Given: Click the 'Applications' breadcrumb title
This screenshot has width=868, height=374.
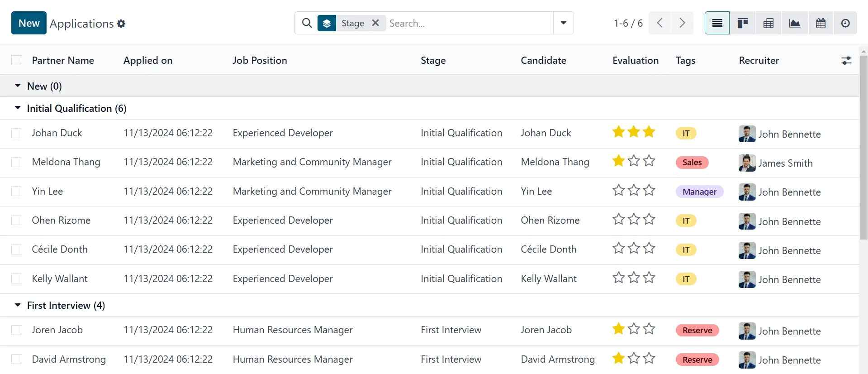Looking at the screenshot, I should (x=81, y=24).
